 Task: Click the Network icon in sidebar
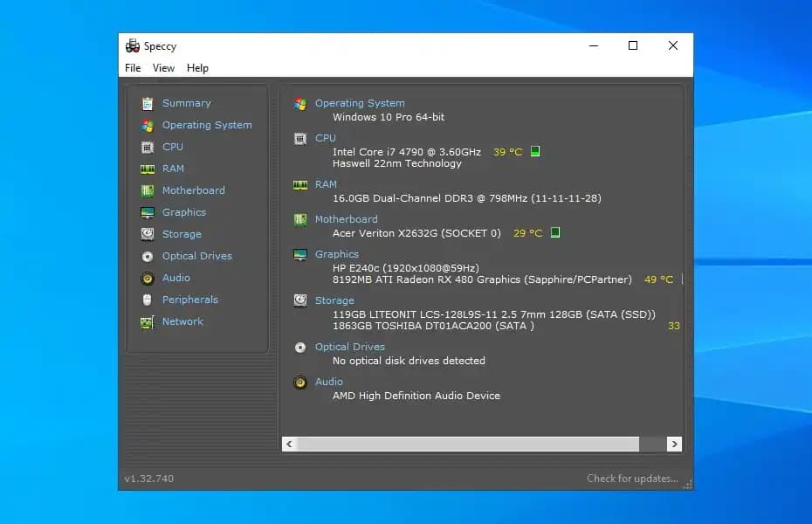click(x=147, y=321)
